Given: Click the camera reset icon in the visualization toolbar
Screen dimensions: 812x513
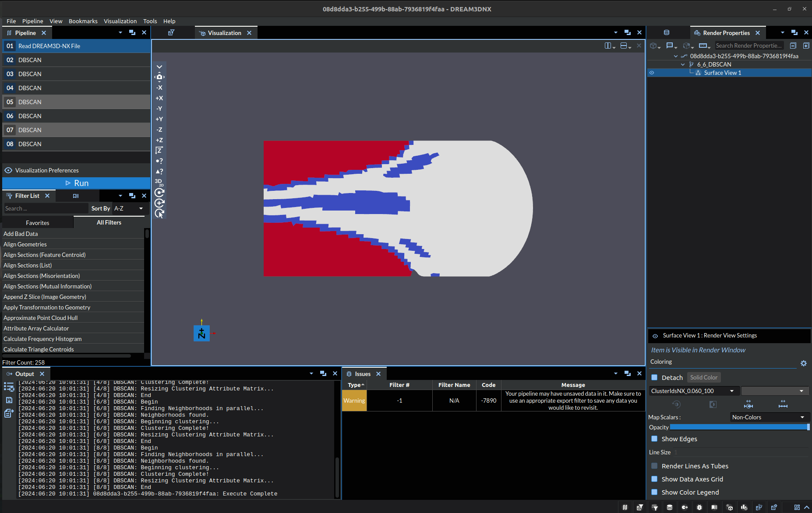Looking at the screenshot, I should [x=159, y=77].
